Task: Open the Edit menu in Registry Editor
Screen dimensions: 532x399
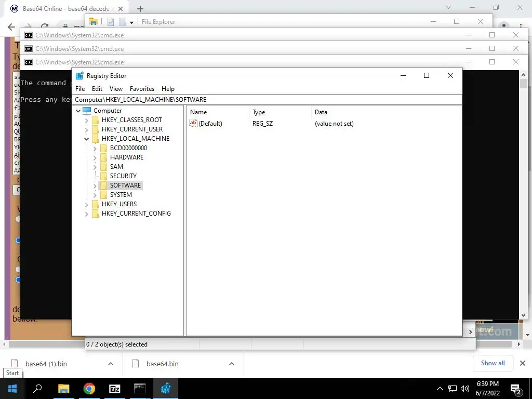Action: click(97, 88)
